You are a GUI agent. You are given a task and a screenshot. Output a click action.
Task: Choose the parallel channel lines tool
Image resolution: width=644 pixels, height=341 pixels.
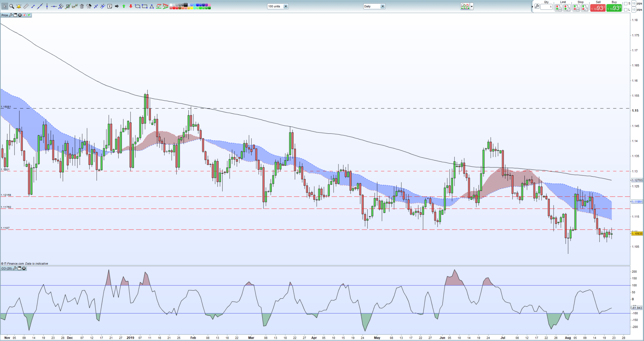coord(61,6)
